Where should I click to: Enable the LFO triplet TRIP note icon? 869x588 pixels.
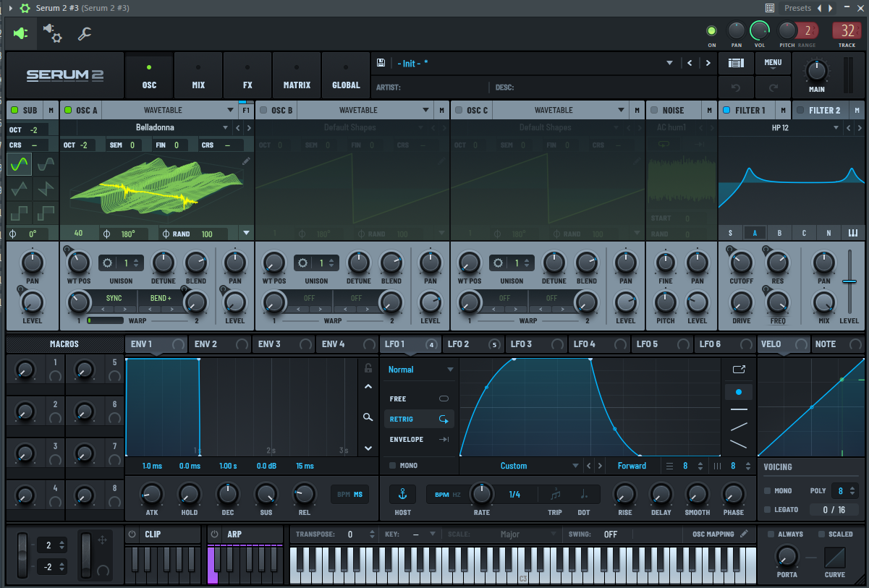(x=555, y=495)
